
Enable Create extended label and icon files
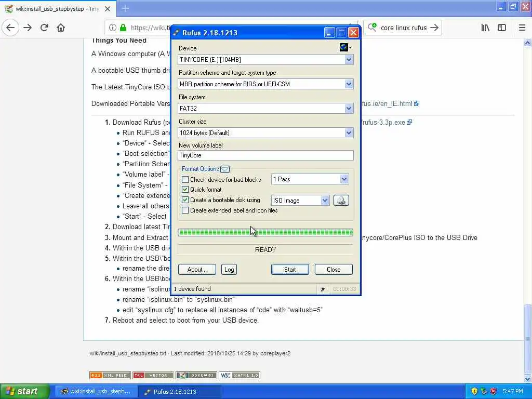click(185, 210)
